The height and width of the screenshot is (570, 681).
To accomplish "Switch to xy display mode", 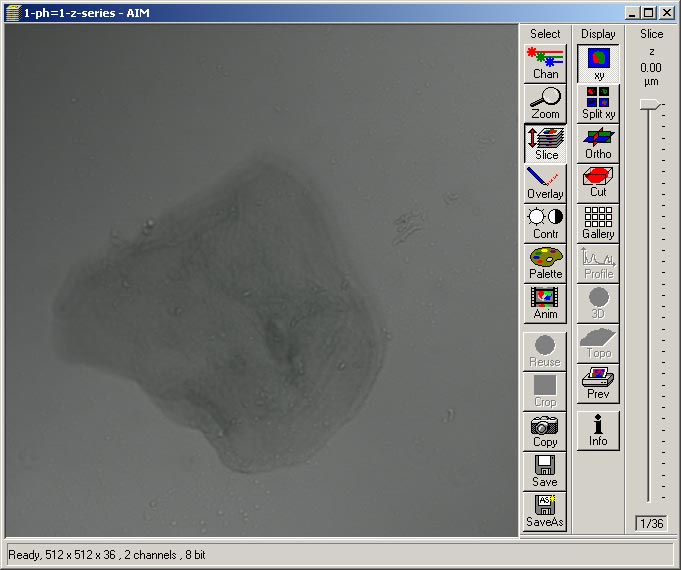I will [598, 63].
